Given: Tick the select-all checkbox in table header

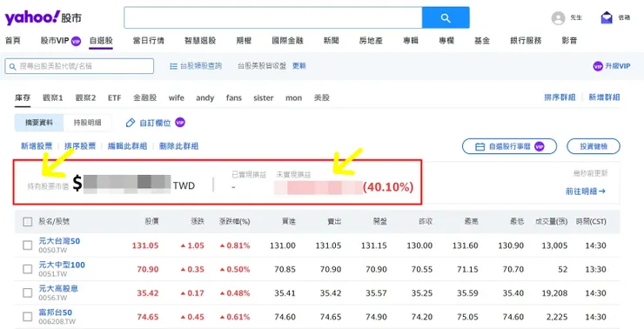Looking at the screenshot, I should 28,222.
